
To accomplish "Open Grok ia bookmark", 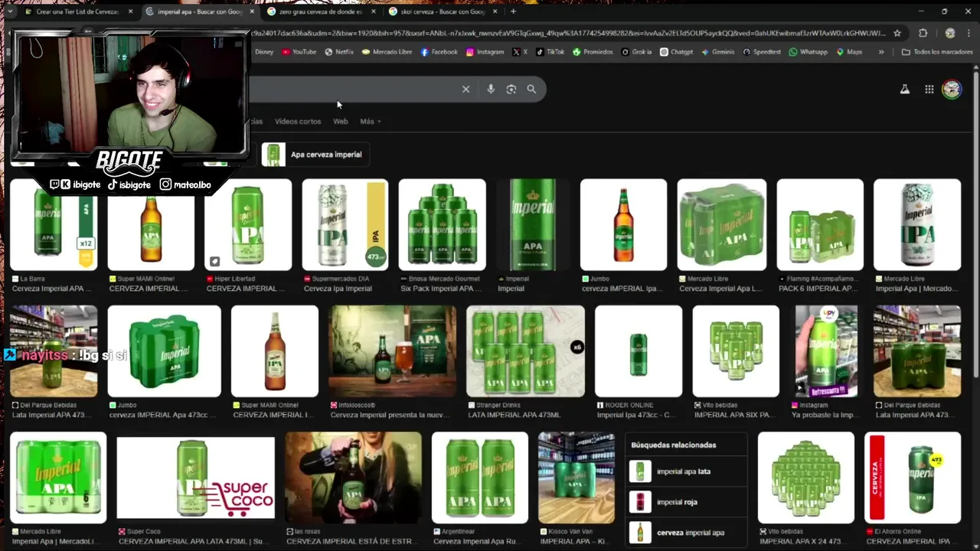I will click(636, 52).
